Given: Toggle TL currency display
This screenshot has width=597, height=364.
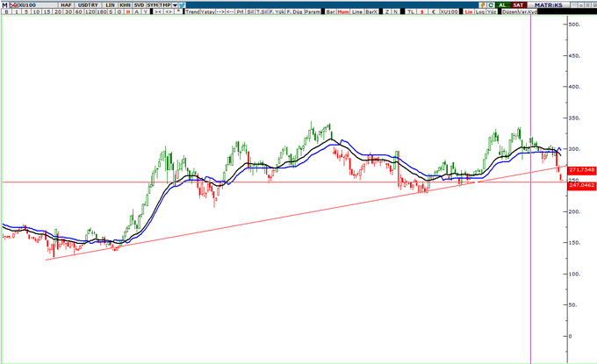Looking at the screenshot, I should pos(411,11).
